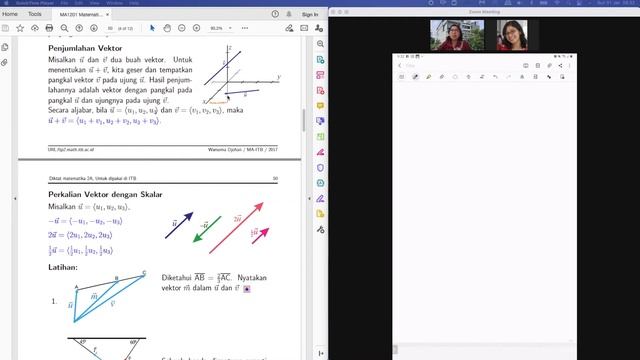Open the Protect shield tool
This screenshot has width=640, height=360.
(x=320, y=168)
